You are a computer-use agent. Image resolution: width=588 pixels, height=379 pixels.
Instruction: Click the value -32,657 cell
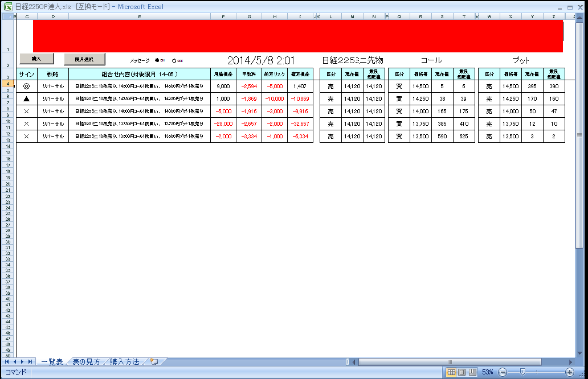click(300, 123)
